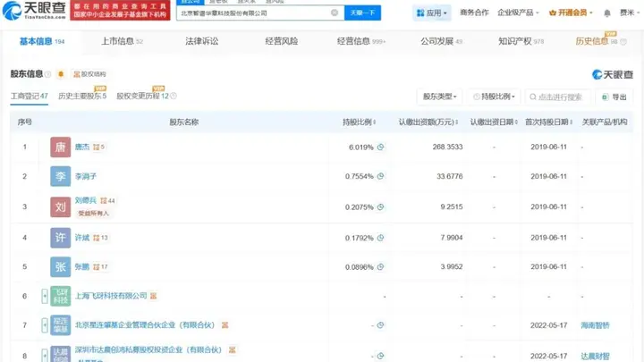Clear the search box with the X icon

335,13
